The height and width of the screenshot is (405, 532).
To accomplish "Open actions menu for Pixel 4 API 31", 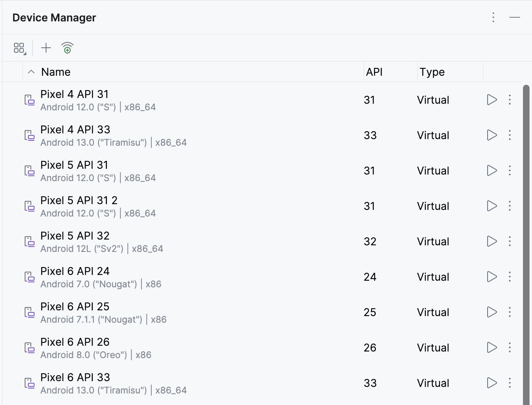I will (509, 100).
